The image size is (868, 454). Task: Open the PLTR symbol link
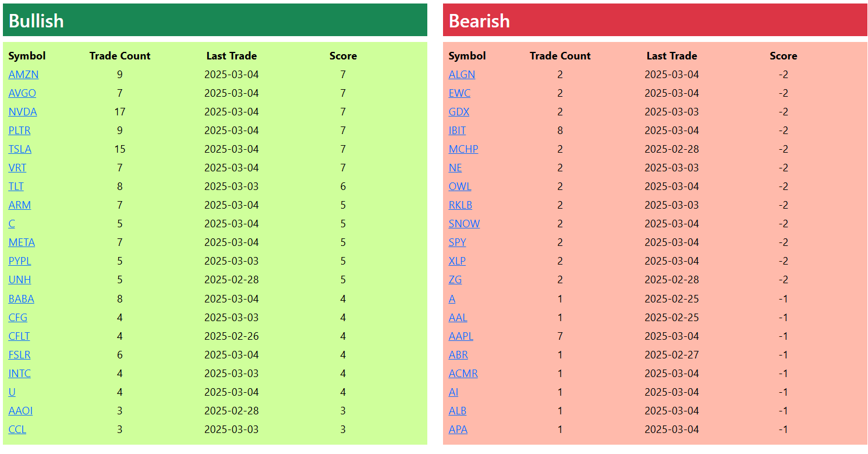[x=19, y=131]
